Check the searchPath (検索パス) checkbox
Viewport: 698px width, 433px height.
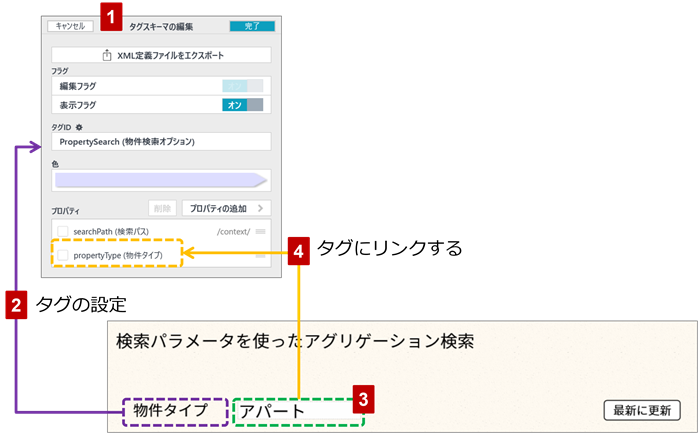point(63,231)
